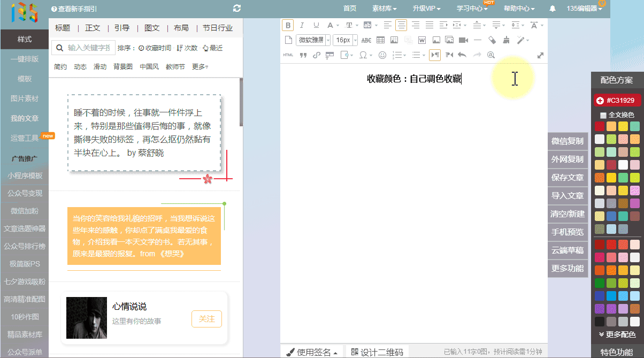The width and height of the screenshot is (644, 358).
Task: Switch to HTML source mode
Action: pos(288,55)
